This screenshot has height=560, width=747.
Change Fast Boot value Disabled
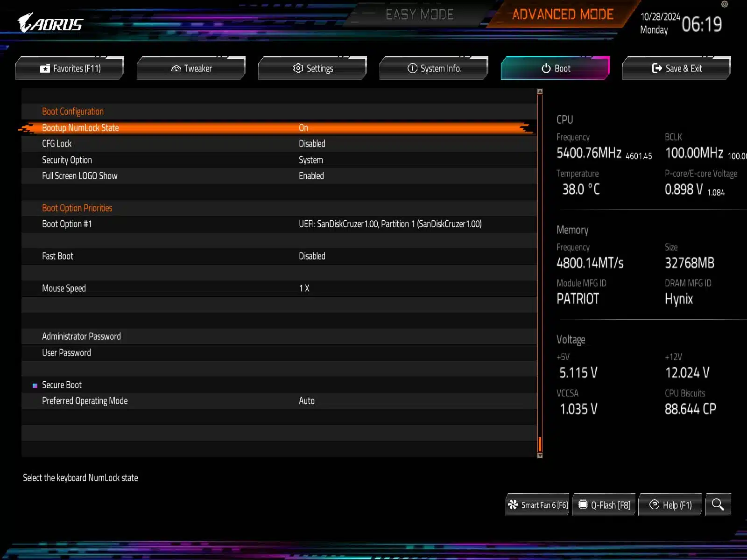point(312,256)
